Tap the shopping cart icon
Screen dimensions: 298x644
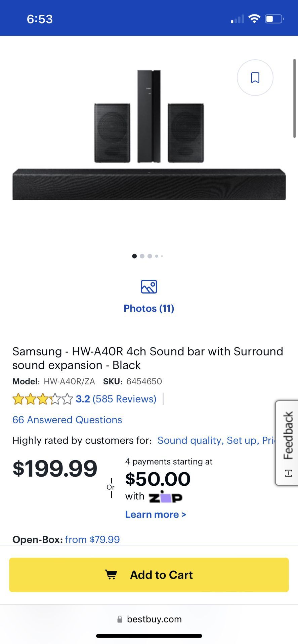click(111, 575)
